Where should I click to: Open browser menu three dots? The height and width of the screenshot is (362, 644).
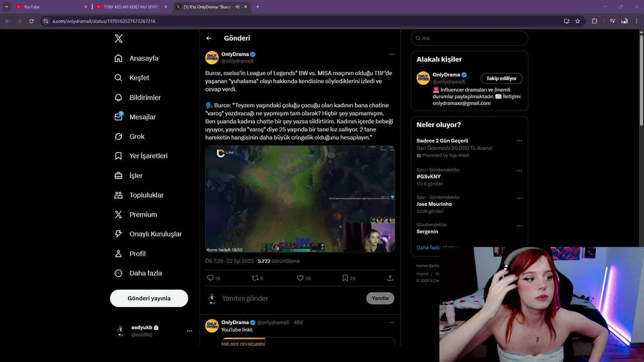637,21
